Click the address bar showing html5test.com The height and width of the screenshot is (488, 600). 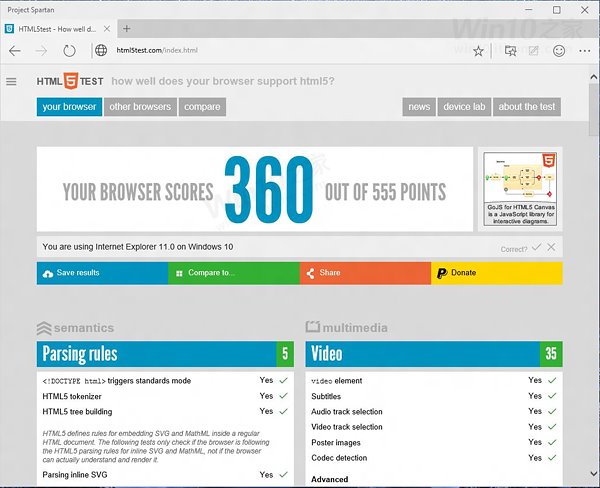[x=283, y=50]
